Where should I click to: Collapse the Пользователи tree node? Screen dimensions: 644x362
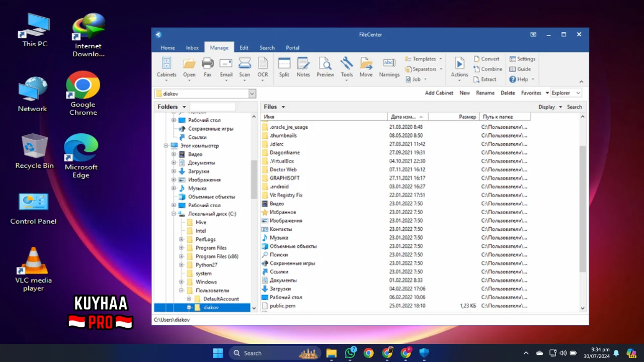point(181,290)
